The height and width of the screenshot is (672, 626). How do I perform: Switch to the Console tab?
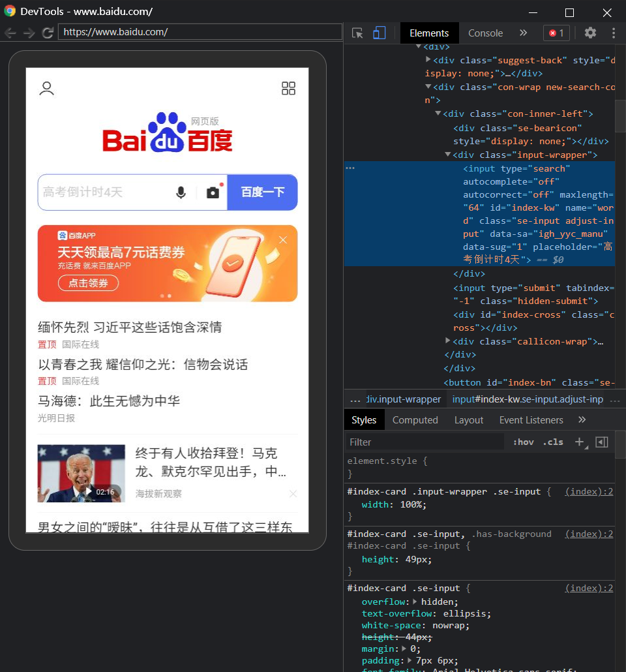click(x=485, y=33)
